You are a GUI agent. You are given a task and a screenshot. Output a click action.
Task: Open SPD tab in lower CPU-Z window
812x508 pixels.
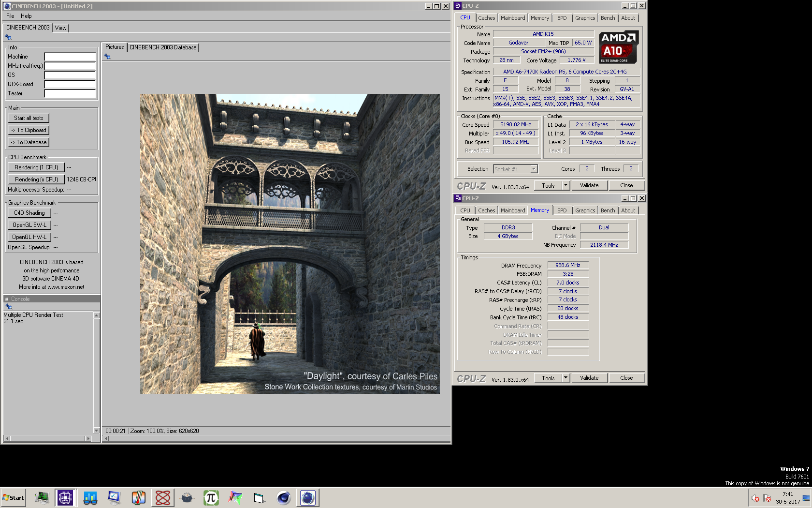pos(562,210)
